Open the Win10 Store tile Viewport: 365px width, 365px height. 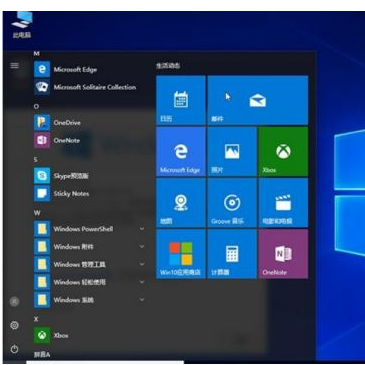pyautogui.click(x=181, y=254)
